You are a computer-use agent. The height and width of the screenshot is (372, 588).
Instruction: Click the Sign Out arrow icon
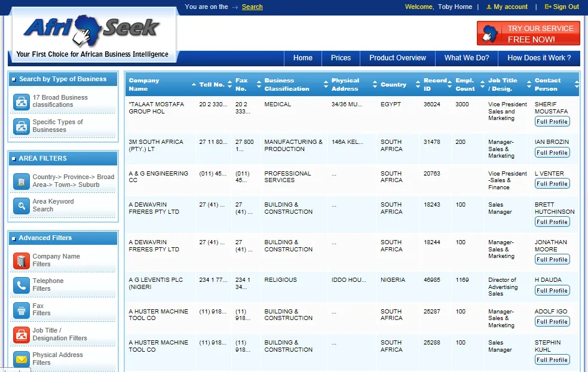(x=548, y=7)
